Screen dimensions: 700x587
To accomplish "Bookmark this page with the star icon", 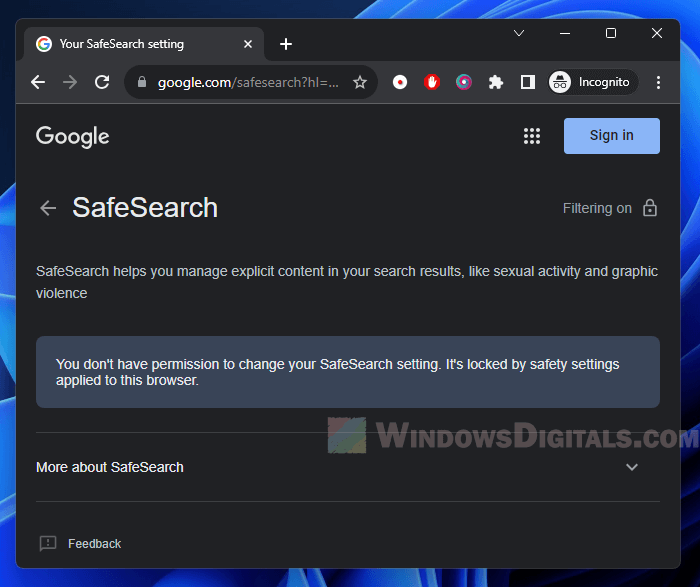I will (x=360, y=82).
